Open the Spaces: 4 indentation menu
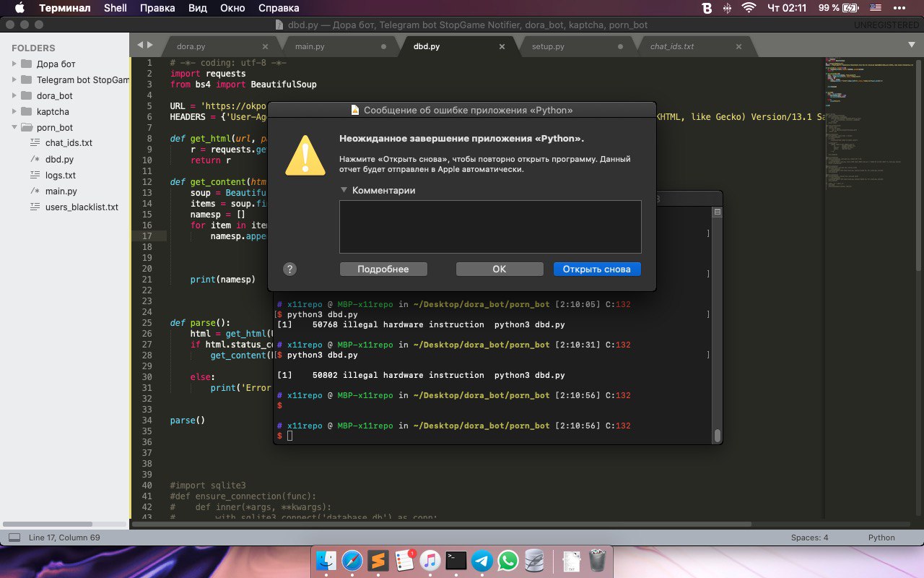This screenshot has width=924, height=578. click(x=810, y=538)
